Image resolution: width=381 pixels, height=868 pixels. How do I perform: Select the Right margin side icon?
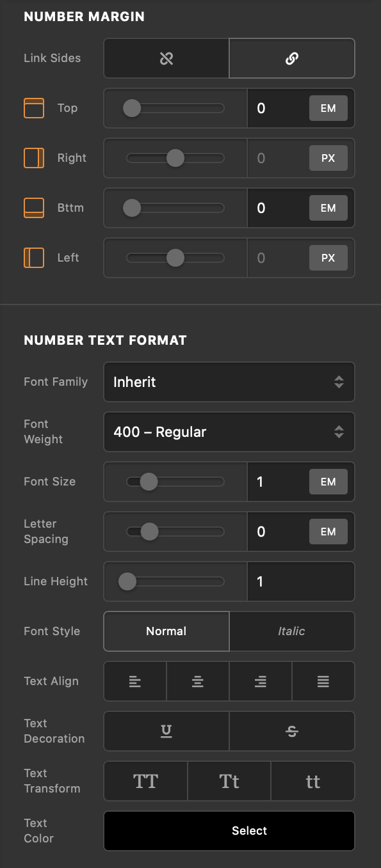(x=33, y=158)
